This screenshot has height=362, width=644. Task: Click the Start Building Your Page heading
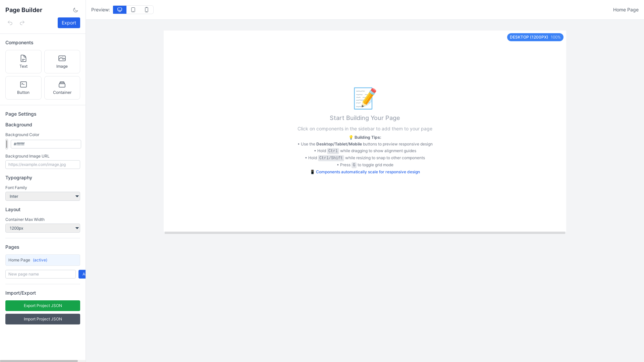coord(365,118)
